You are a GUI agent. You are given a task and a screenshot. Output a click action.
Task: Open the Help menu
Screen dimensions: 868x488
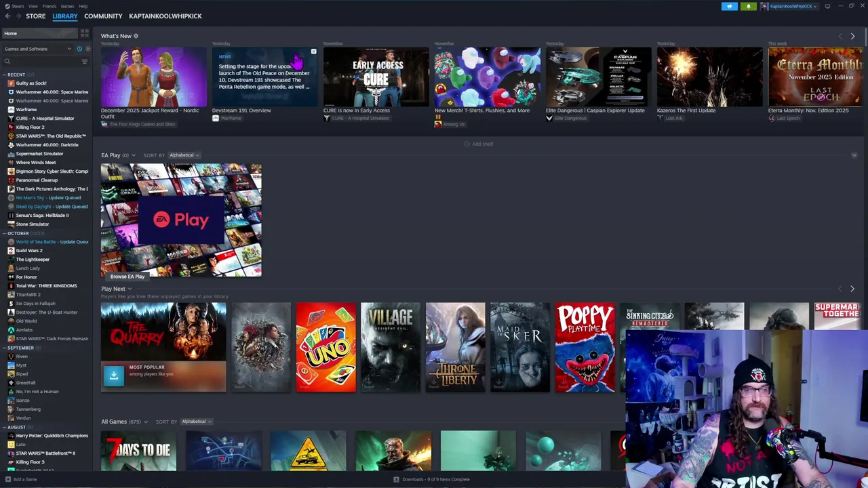pyautogui.click(x=83, y=6)
